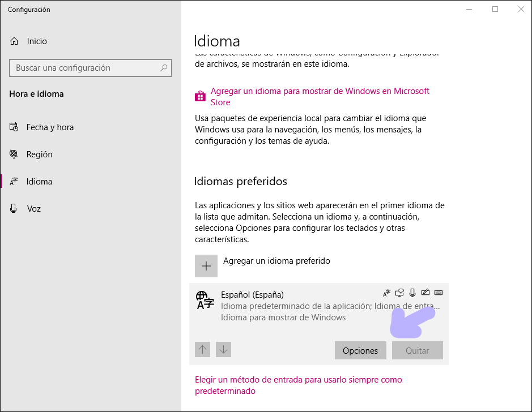Click the Idiomas preferidos heading
The height and width of the screenshot is (412, 532).
241,181
